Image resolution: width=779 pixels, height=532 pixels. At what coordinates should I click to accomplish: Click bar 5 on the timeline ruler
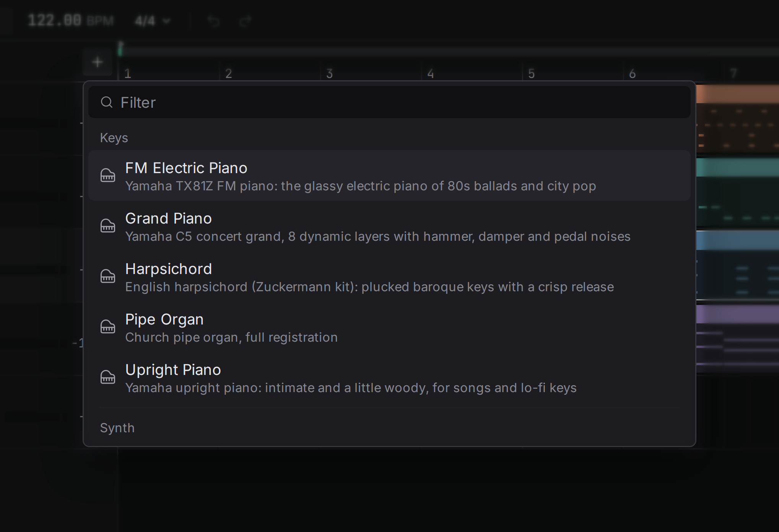coord(532,73)
